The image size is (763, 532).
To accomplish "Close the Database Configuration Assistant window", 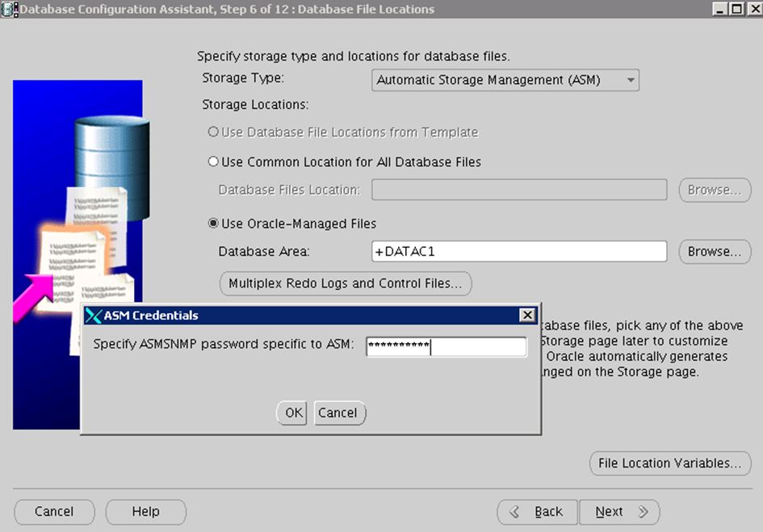I will [x=754, y=9].
